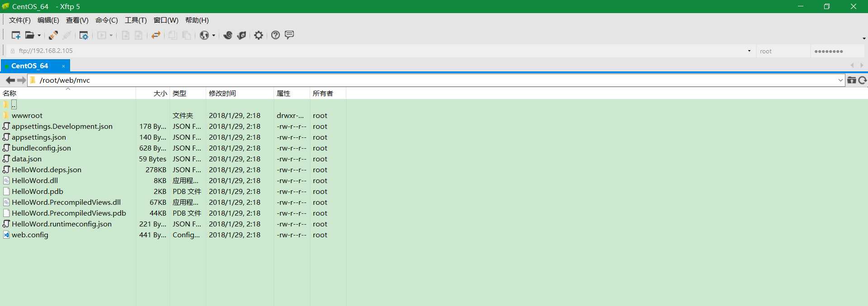This screenshot has height=306, width=868.
Task: Click the Help question mark icon
Action: coord(275,35)
